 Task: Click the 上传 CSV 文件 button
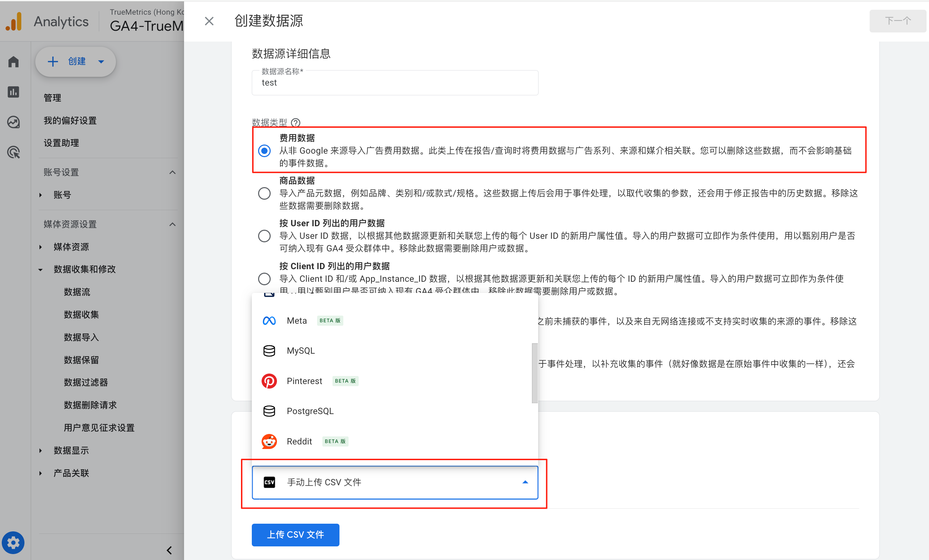tap(295, 535)
